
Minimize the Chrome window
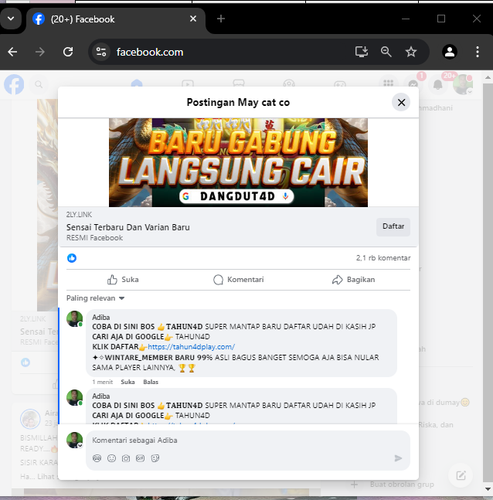406,19
